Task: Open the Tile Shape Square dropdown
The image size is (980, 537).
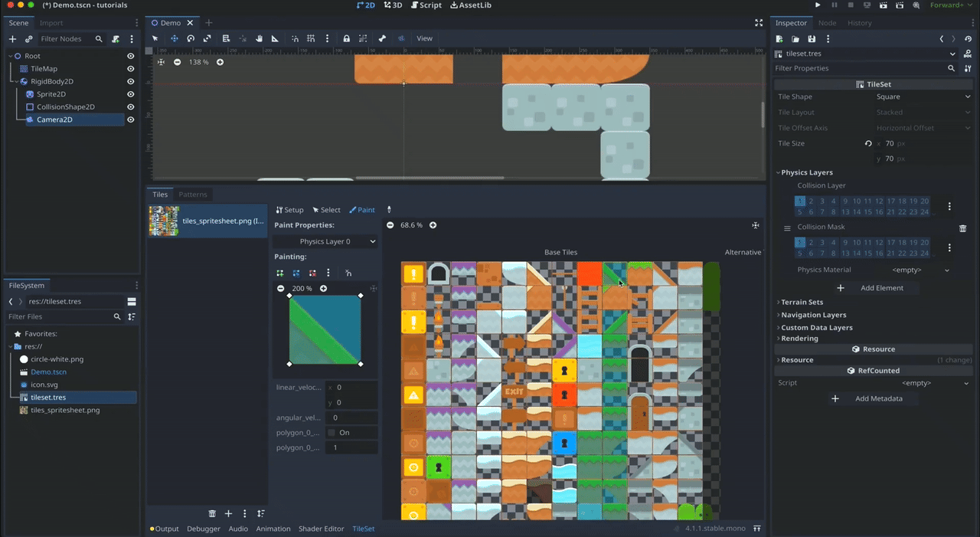Action: (x=923, y=97)
